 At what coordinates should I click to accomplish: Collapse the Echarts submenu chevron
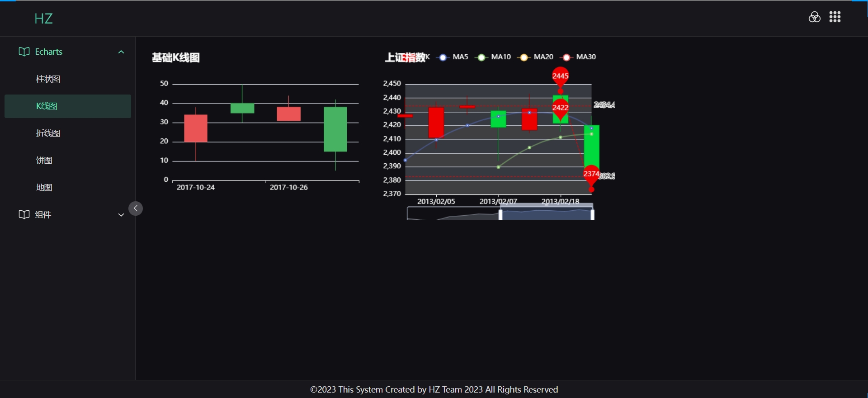click(121, 52)
